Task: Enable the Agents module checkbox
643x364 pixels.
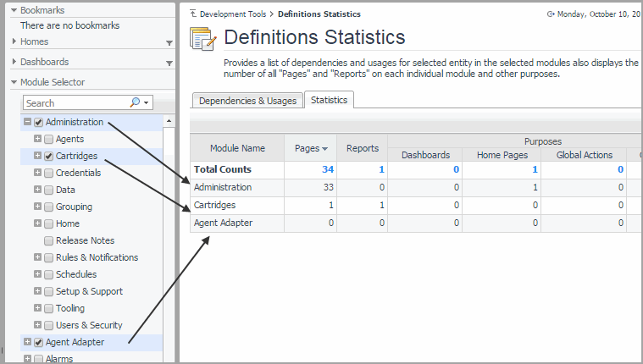Action: coord(48,139)
